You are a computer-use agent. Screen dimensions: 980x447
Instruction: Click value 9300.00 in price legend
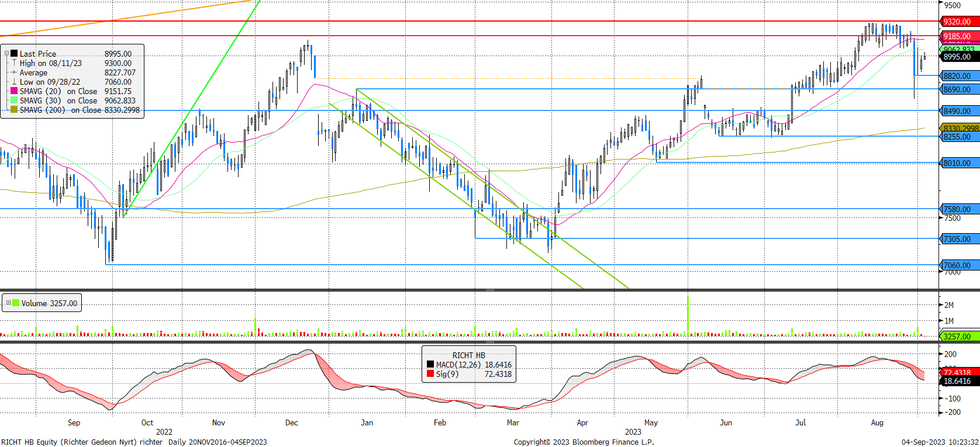pos(118,63)
